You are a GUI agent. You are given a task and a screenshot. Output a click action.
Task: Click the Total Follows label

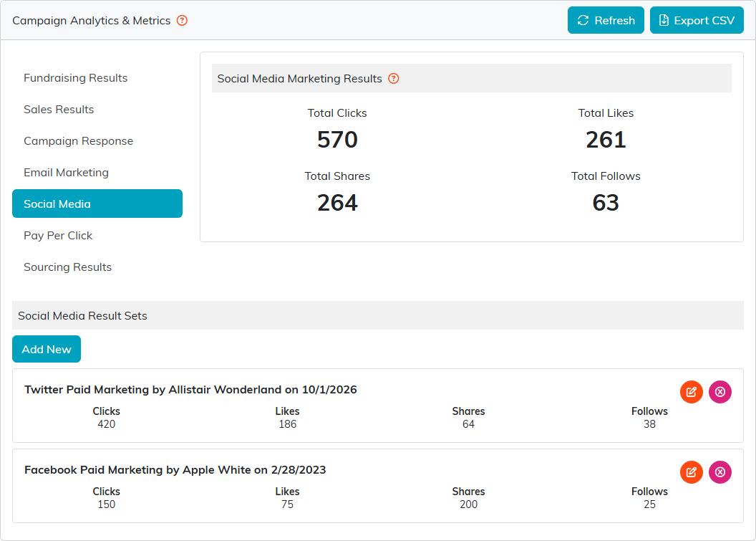(606, 176)
